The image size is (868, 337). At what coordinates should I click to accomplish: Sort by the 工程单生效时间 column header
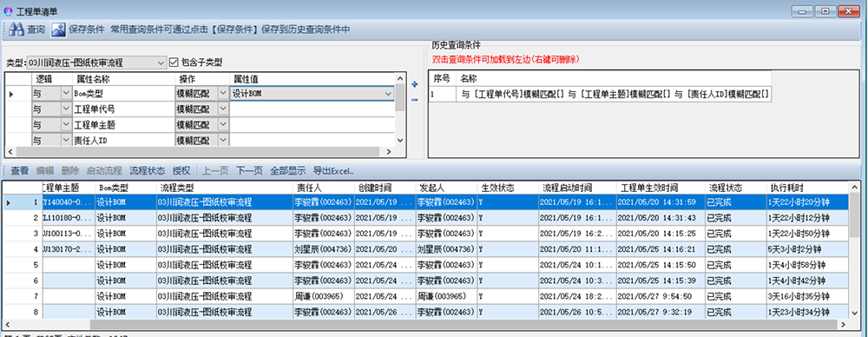(661, 188)
